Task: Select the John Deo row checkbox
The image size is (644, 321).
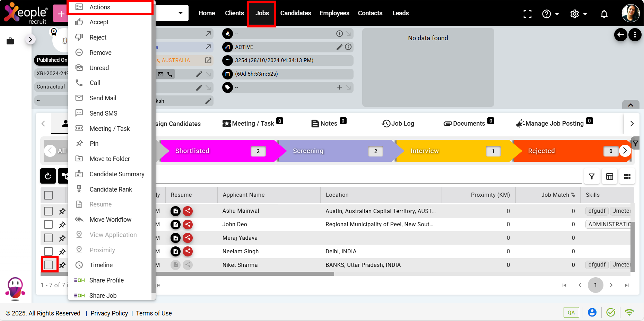Action: tap(49, 225)
